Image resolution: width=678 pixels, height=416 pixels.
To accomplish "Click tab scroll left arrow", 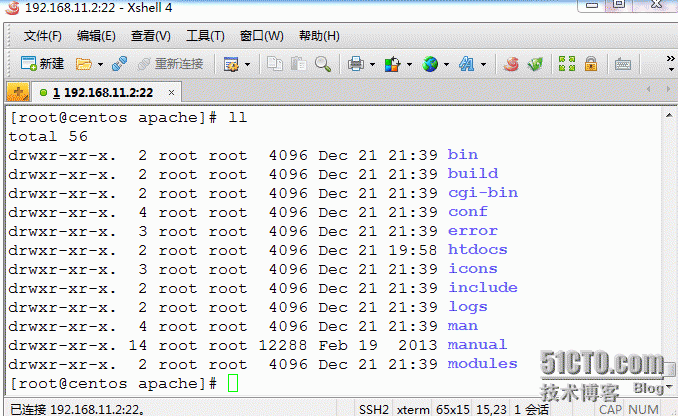I will point(648,89).
